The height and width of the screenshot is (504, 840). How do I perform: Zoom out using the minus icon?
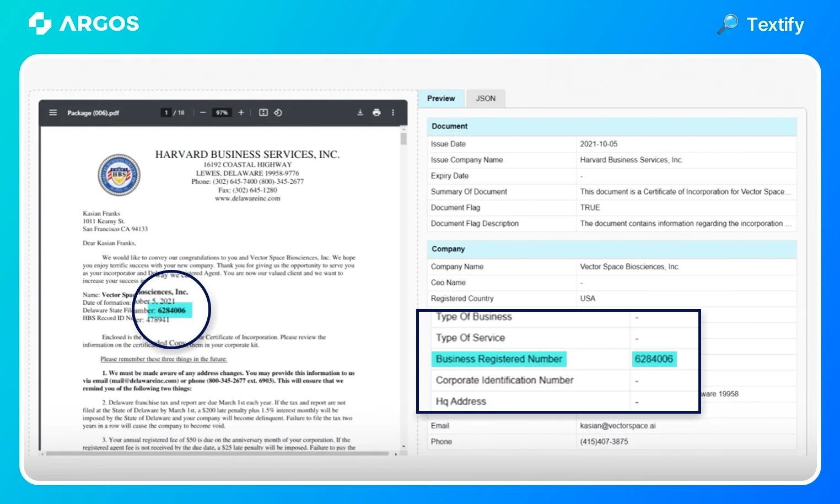coord(203,112)
